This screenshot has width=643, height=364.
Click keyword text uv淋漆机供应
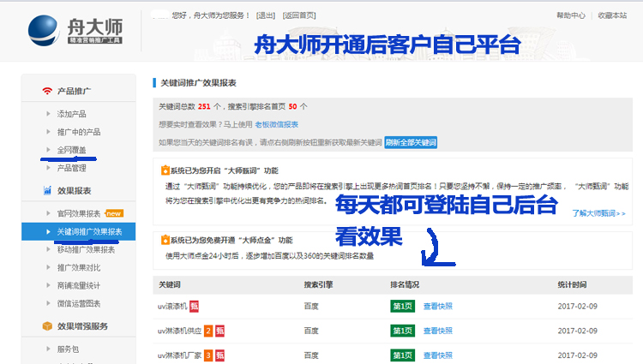tap(180, 331)
